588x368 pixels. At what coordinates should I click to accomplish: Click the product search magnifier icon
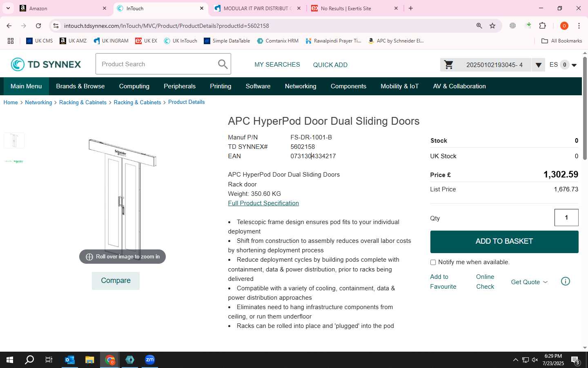pos(223,64)
